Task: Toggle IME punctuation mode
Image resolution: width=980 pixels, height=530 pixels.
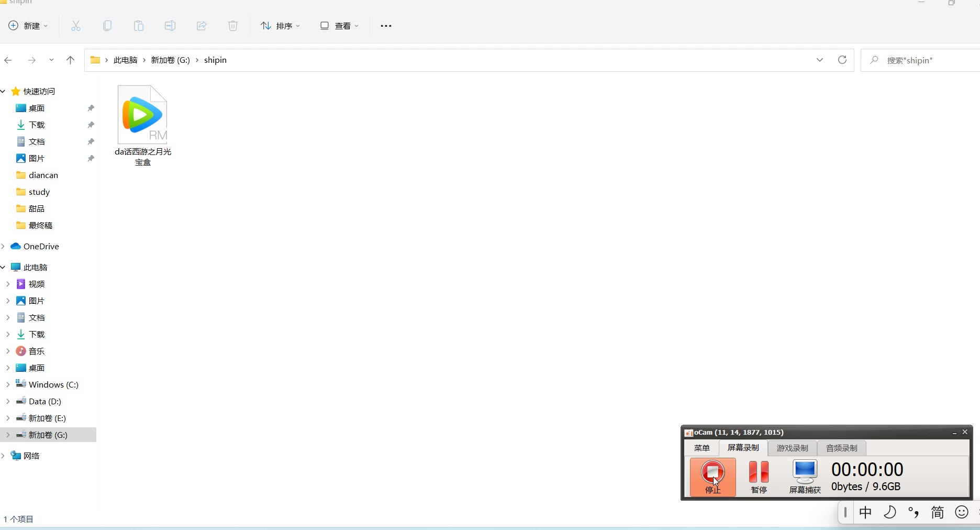Action: tap(914, 512)
